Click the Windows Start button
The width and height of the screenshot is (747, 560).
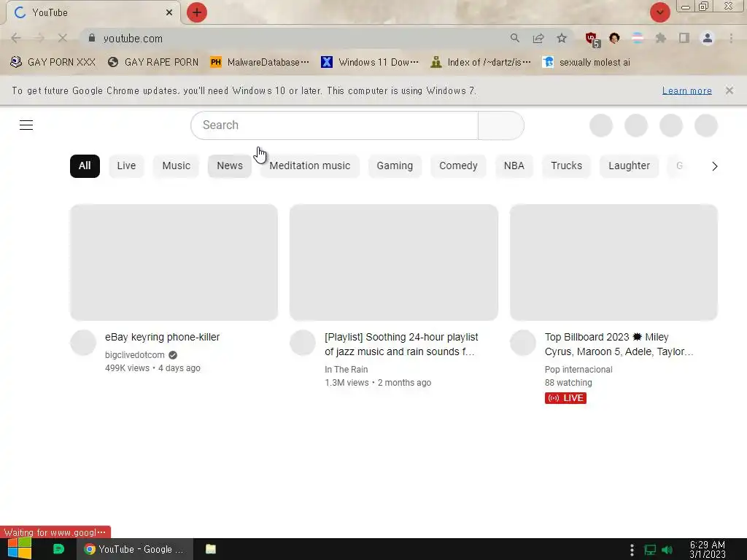(x=20, y=549)
